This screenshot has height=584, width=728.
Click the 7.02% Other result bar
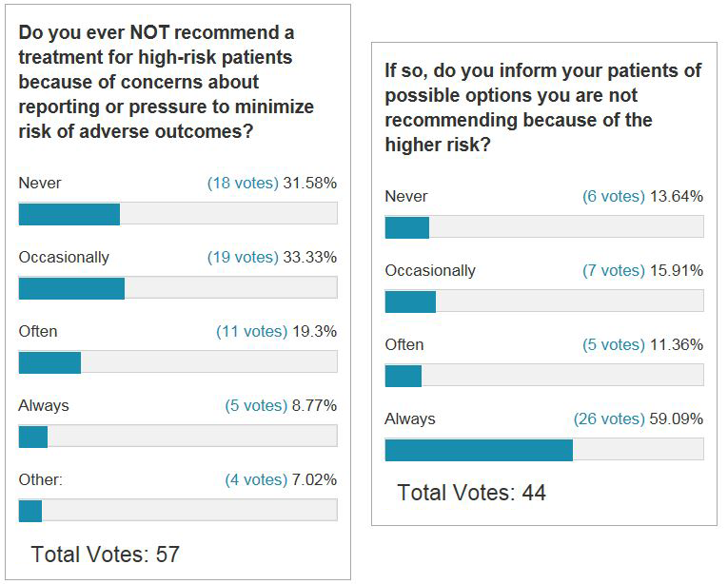(178, 510)
